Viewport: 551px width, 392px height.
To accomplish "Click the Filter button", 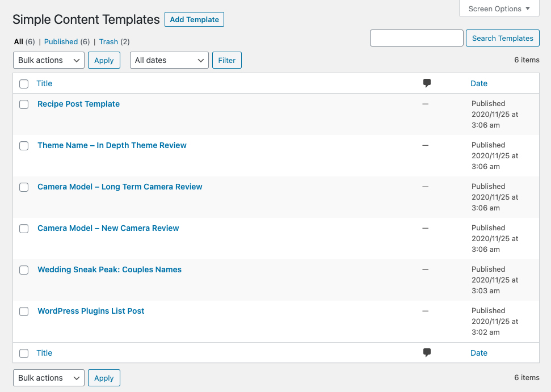I will [x=226, y=60].
